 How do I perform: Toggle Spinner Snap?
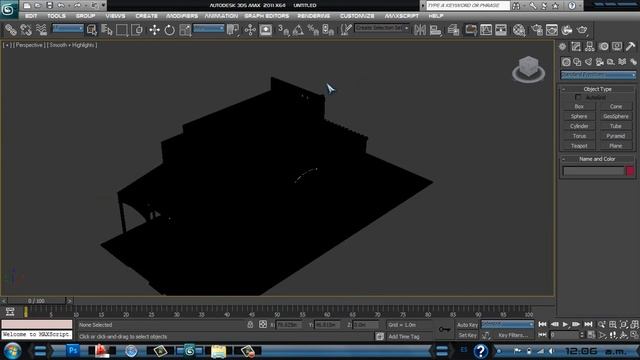328,30
